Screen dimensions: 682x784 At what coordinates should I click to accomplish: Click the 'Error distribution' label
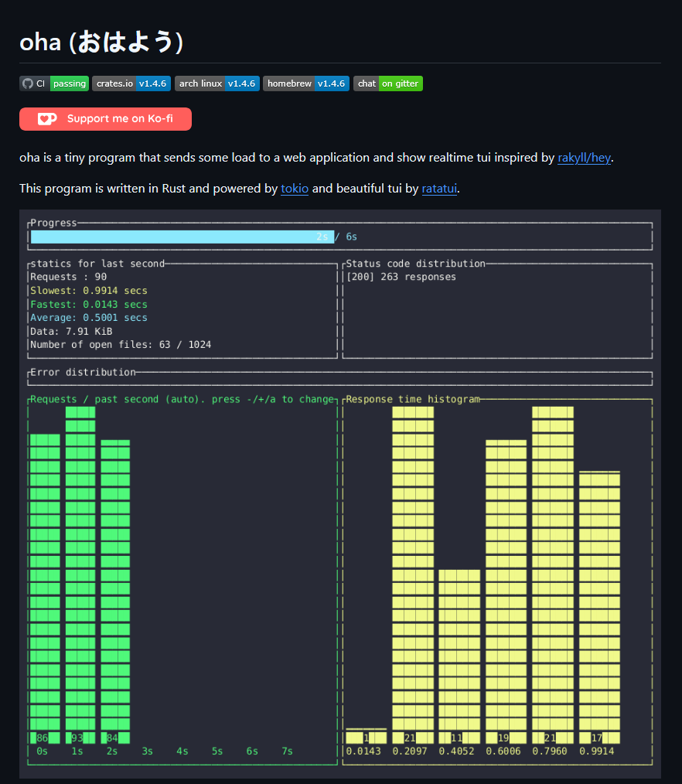(x=83, y=372)
